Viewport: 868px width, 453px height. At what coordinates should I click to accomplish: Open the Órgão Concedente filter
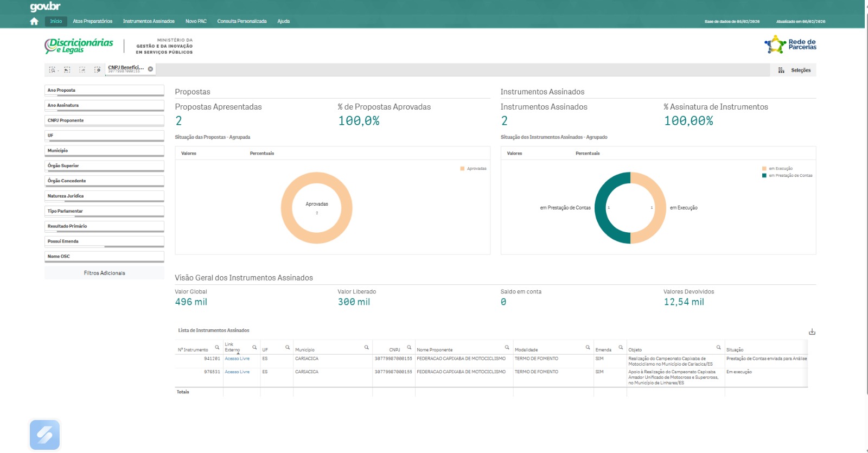[x=104, y=181]
